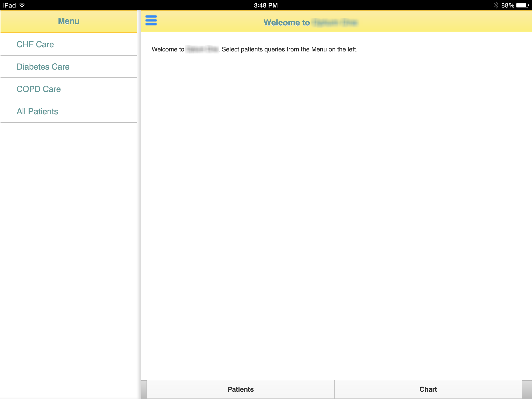Click the welcome instruction paragraph
The image size is (532, 399).
point(255,49)
